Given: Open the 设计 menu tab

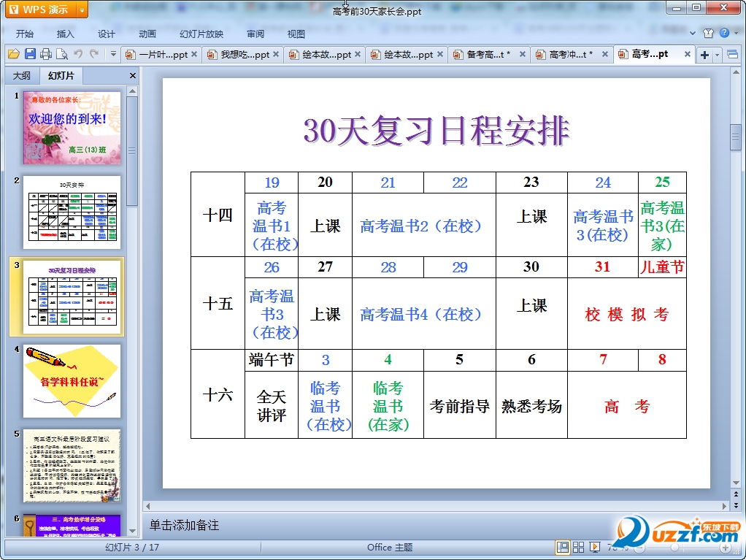Looking at the screenshot, I should click(x=106, y=34).
